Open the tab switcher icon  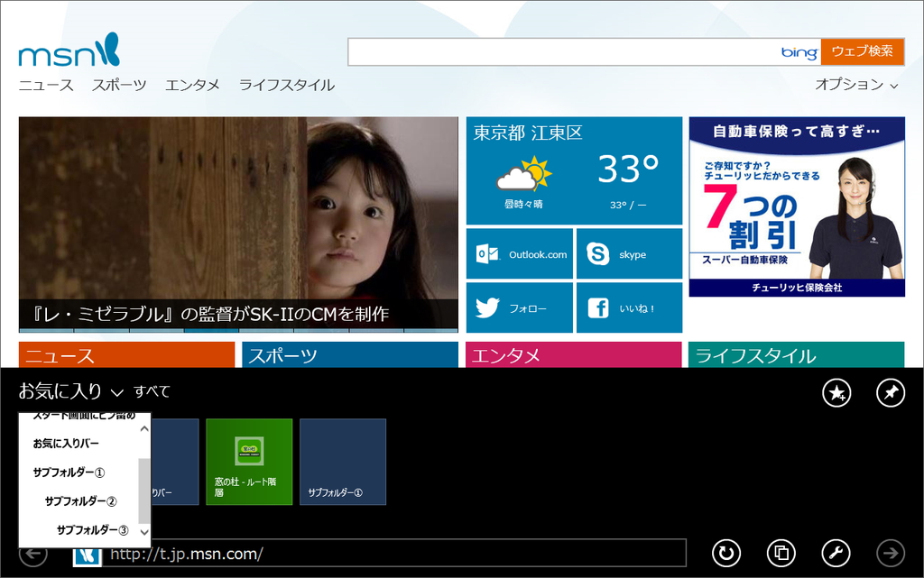click(x=781, y=553)
